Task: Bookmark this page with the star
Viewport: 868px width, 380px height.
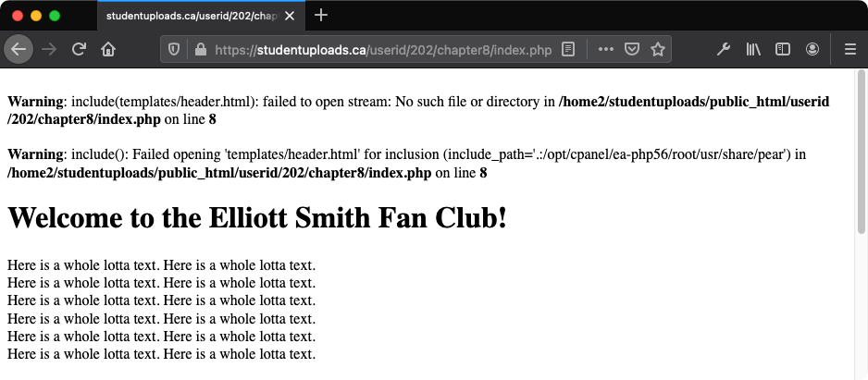Action: (x=658, y=49)
